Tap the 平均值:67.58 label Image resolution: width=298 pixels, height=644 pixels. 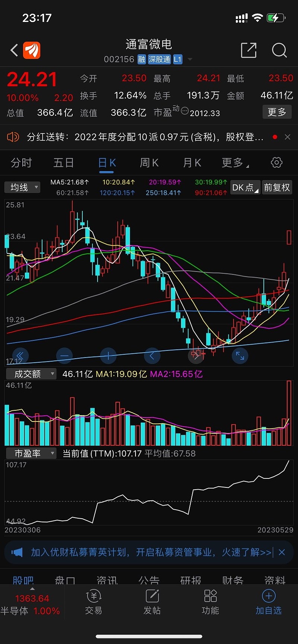pos(170,454)
